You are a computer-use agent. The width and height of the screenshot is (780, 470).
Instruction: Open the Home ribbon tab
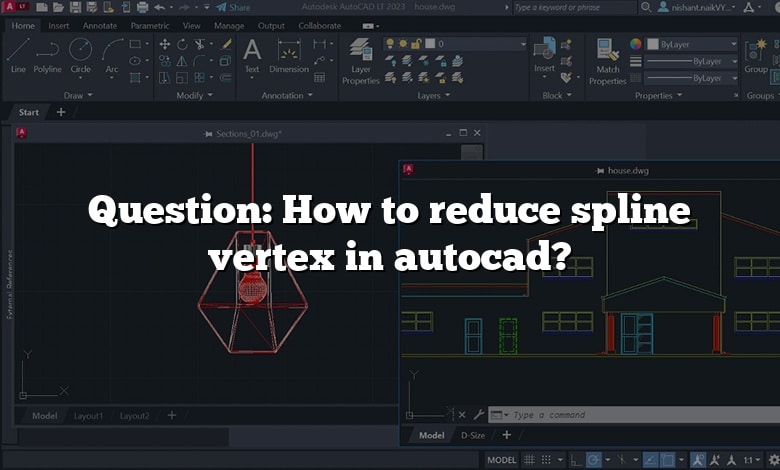pyautogui.click(x=23, y=25)
